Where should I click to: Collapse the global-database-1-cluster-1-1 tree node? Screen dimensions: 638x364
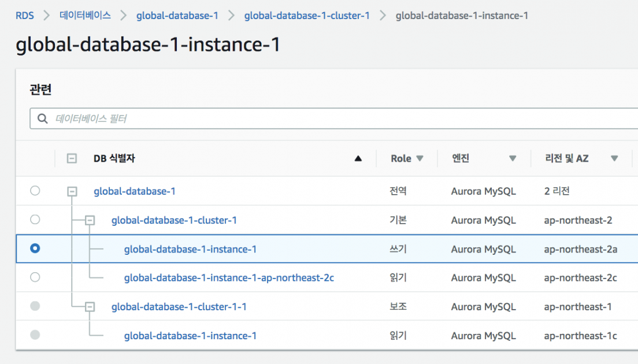90,306
